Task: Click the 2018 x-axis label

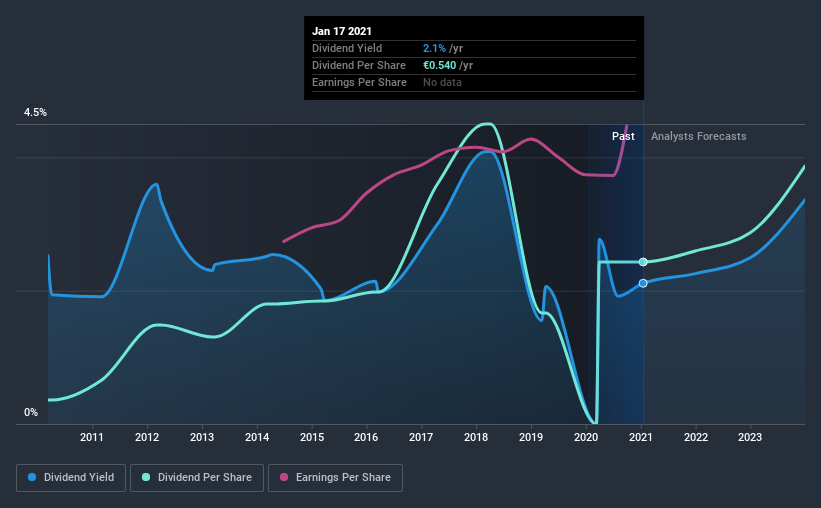Action: coord(476,437)
